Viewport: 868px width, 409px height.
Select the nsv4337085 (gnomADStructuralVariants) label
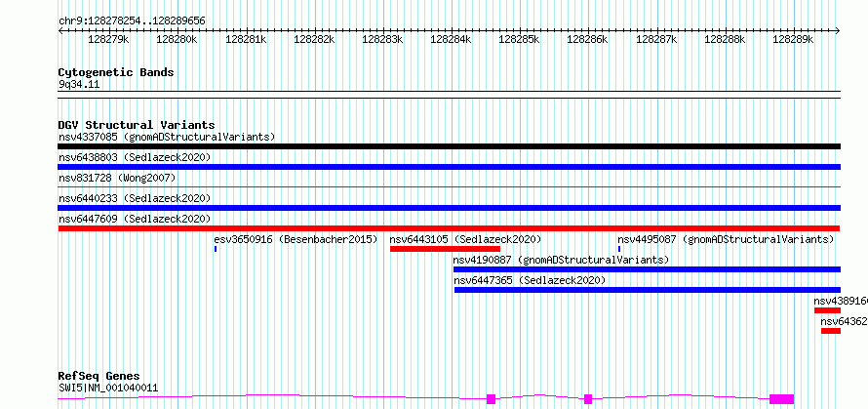click(x=167, y=137)
